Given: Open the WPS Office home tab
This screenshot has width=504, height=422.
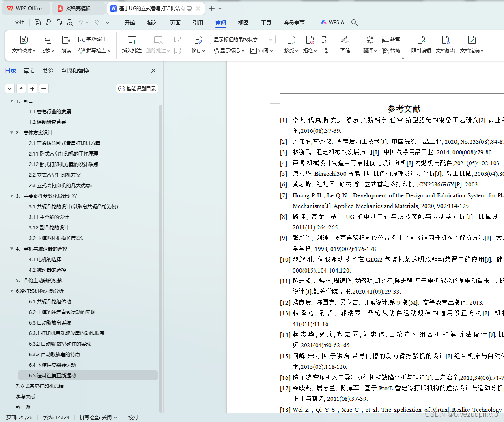Looking at the screenshot, I should click(x=25, y=8).
